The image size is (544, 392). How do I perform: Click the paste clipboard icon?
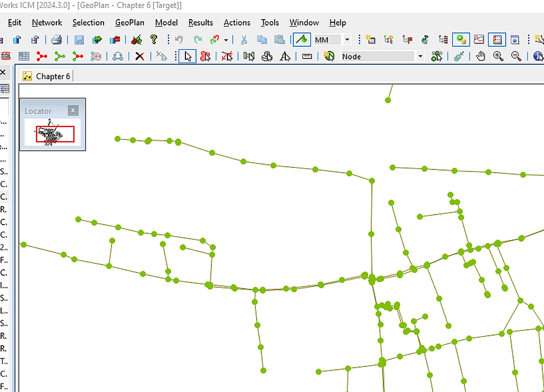click(x=279, y=40)
